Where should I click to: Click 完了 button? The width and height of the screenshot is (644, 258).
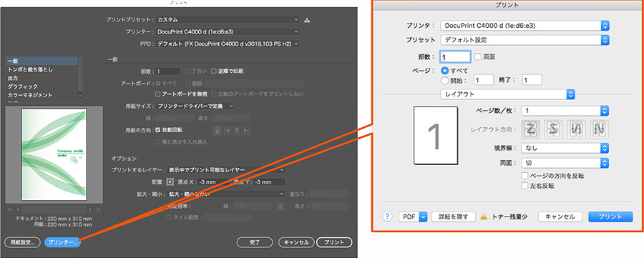255,242
